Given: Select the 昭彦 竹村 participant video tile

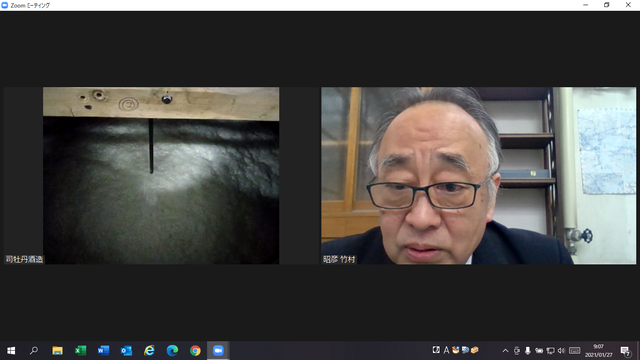Looking at the screenshot, I should [x=478, y=176].
